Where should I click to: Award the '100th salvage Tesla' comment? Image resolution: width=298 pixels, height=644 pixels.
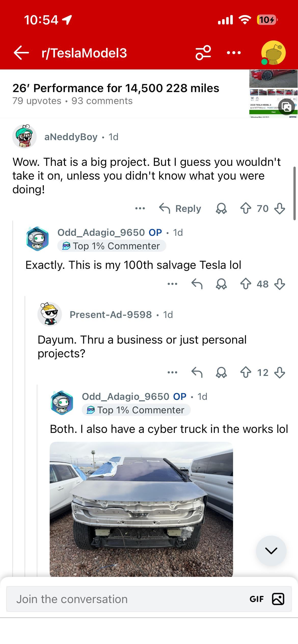click(x=221, y=284)
